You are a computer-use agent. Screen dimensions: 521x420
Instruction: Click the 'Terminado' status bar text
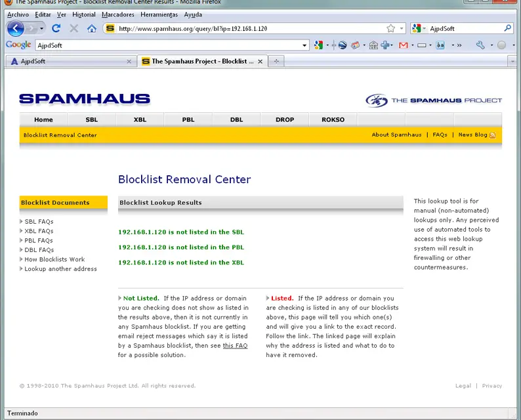tap(22, 413)
